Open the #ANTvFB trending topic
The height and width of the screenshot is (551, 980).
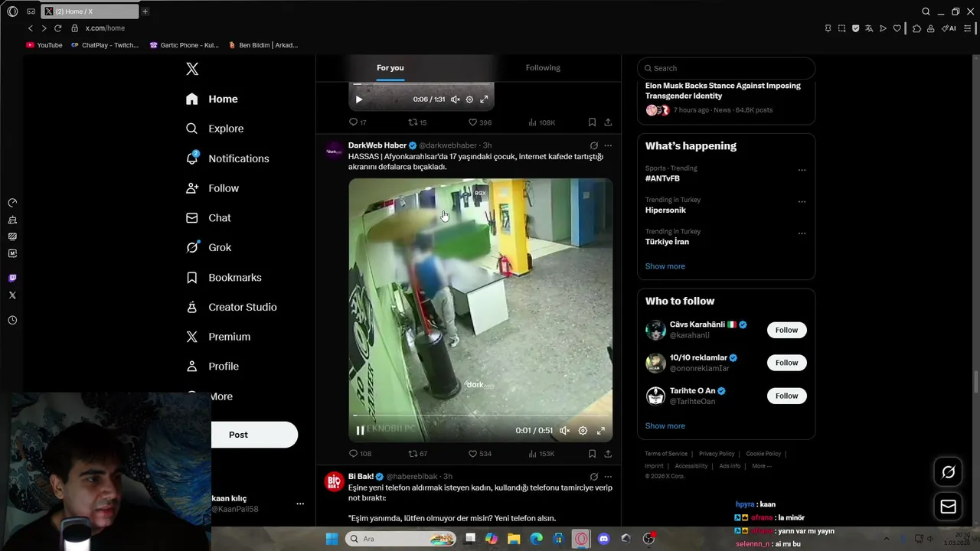point(662,178)
